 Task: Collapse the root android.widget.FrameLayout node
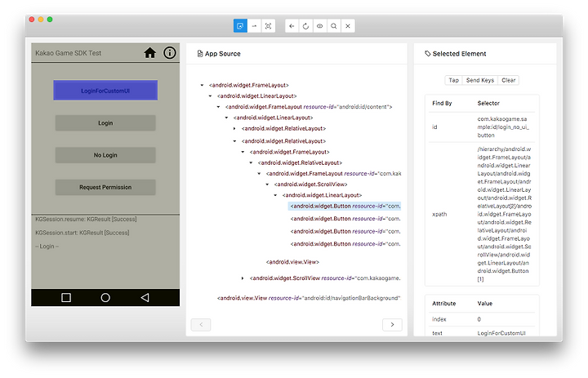[203, 85]
